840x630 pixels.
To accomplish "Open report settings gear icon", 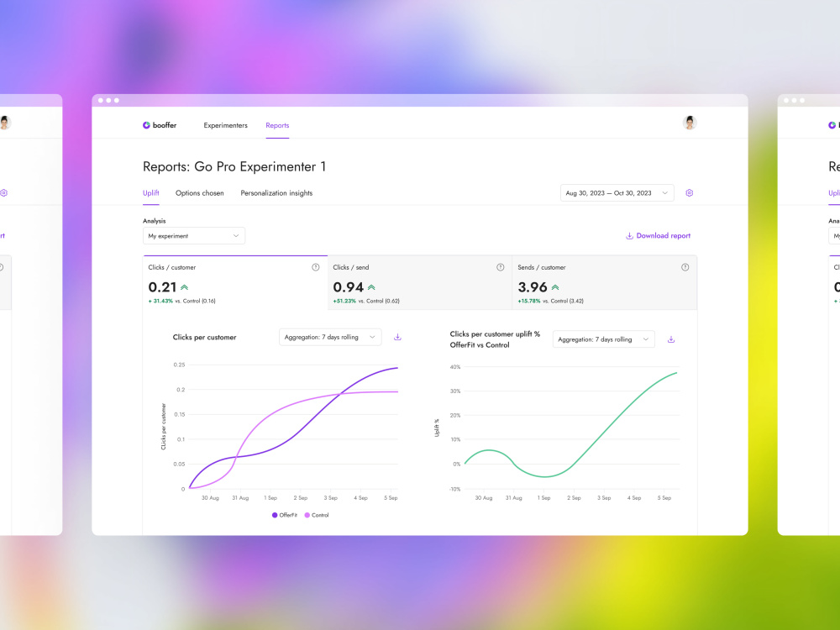I will (x=690, y=193).
